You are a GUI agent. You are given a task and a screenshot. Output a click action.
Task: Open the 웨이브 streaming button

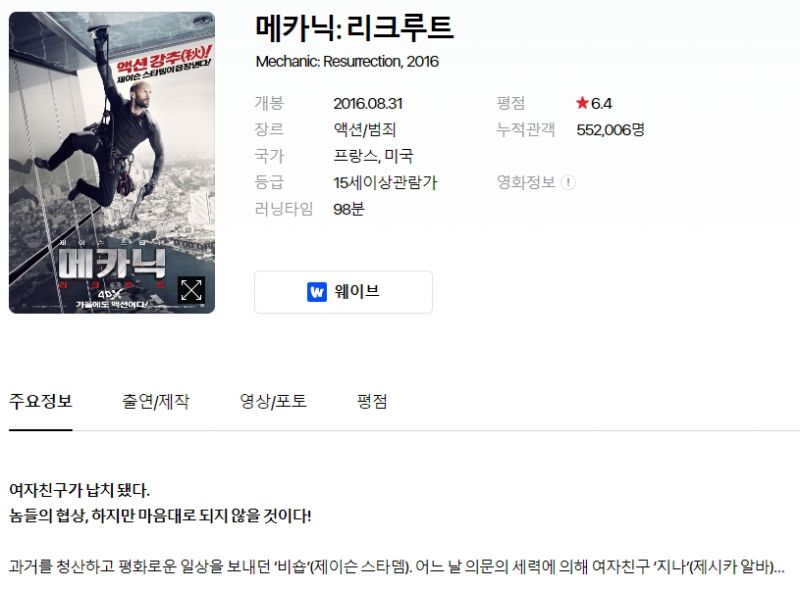[343, 292]
